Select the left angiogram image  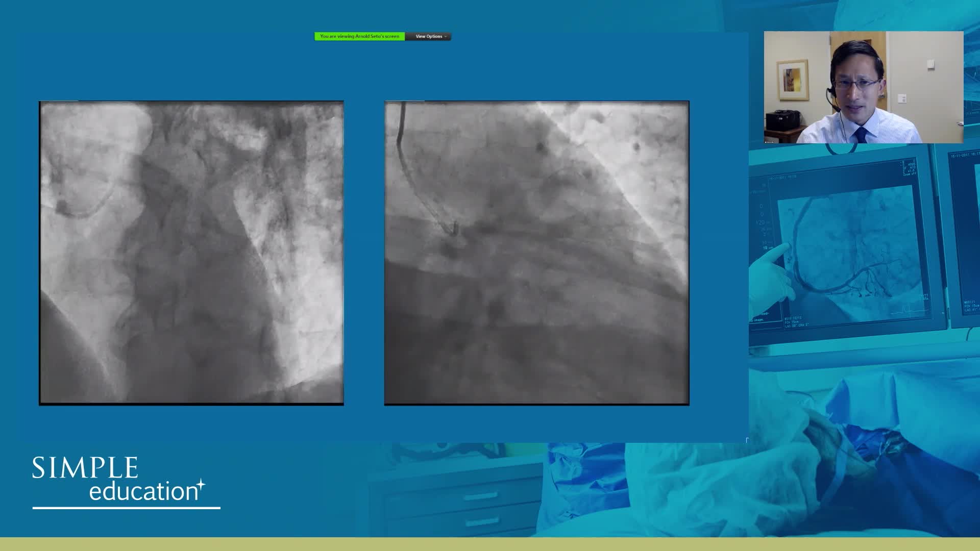(x=191, y=253)
